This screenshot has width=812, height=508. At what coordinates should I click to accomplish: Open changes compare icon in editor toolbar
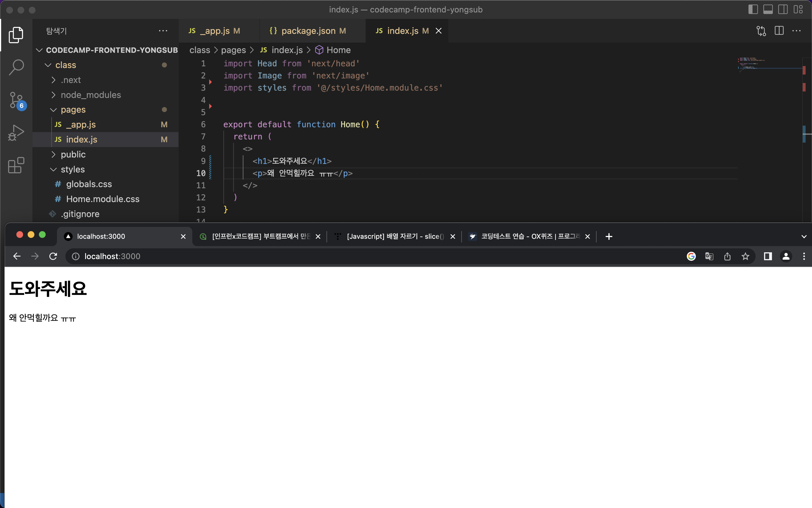click(x=761, y=31)
